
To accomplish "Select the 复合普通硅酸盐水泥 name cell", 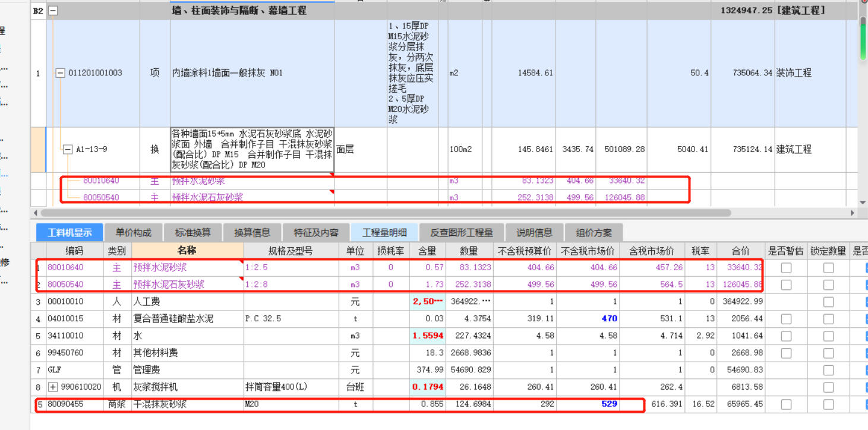I will point(188,319).
